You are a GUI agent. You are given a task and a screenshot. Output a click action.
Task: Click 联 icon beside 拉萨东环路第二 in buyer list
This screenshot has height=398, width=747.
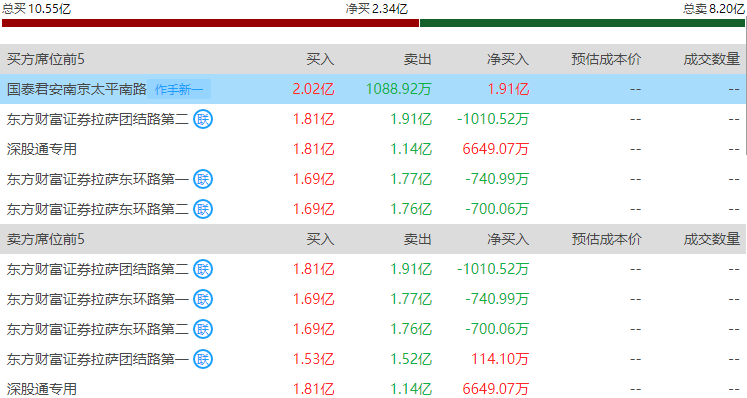203,209
